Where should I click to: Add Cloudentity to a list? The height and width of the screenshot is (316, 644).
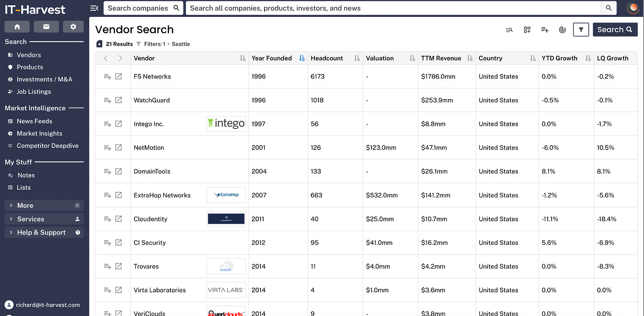click(107, 219)
